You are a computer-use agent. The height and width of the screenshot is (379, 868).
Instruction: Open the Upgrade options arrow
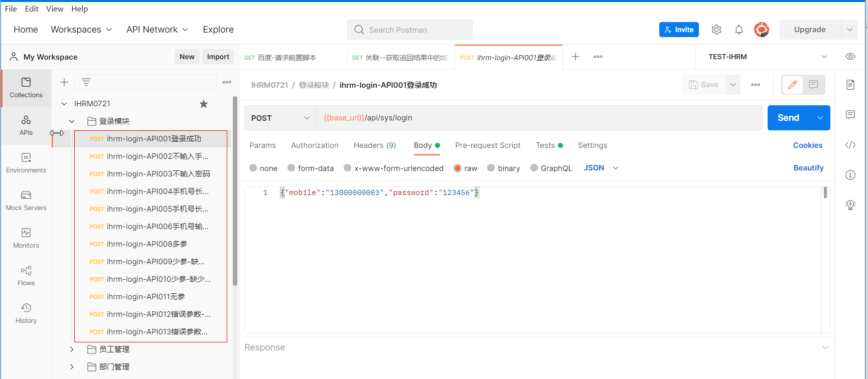[850, 30]
